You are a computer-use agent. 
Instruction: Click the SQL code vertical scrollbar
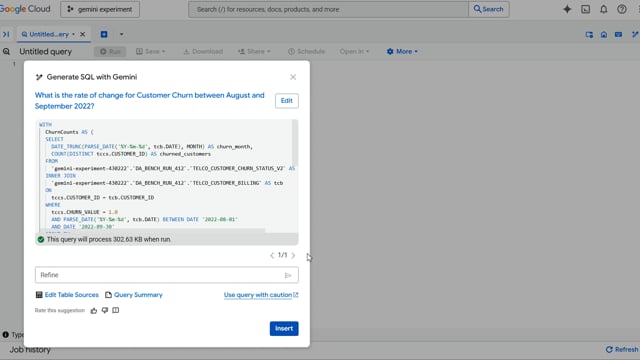coord(295,143)
